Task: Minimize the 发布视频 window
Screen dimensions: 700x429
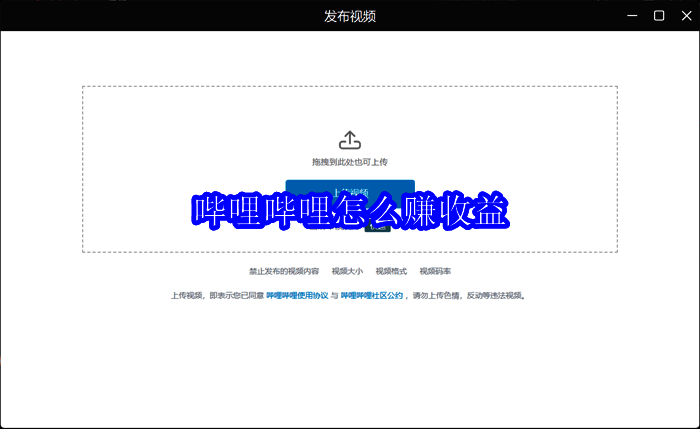Action: (x=632, y=16)
